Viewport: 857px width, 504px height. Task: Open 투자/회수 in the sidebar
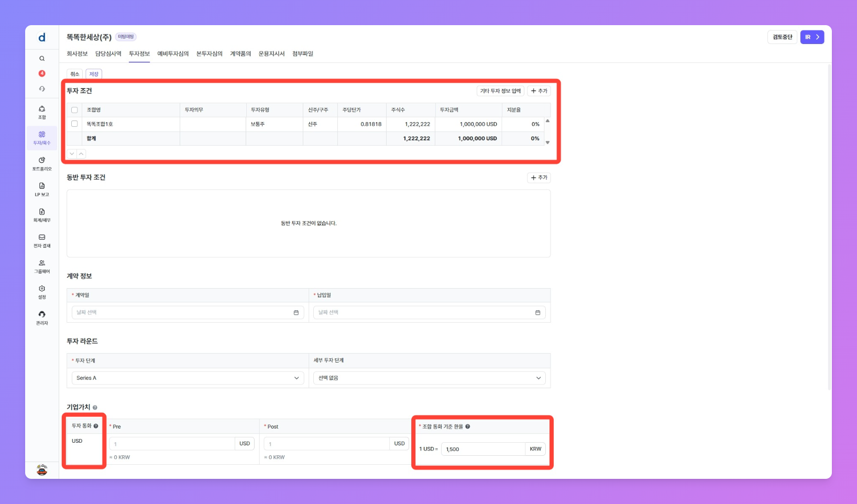pyautogui.click(x=42, y=138)
